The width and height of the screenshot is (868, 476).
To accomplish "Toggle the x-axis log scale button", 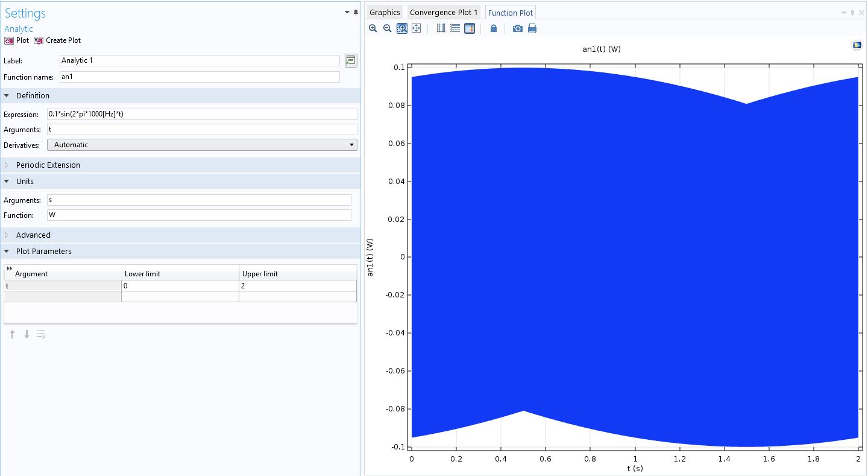I will click(x=441, y=28).
